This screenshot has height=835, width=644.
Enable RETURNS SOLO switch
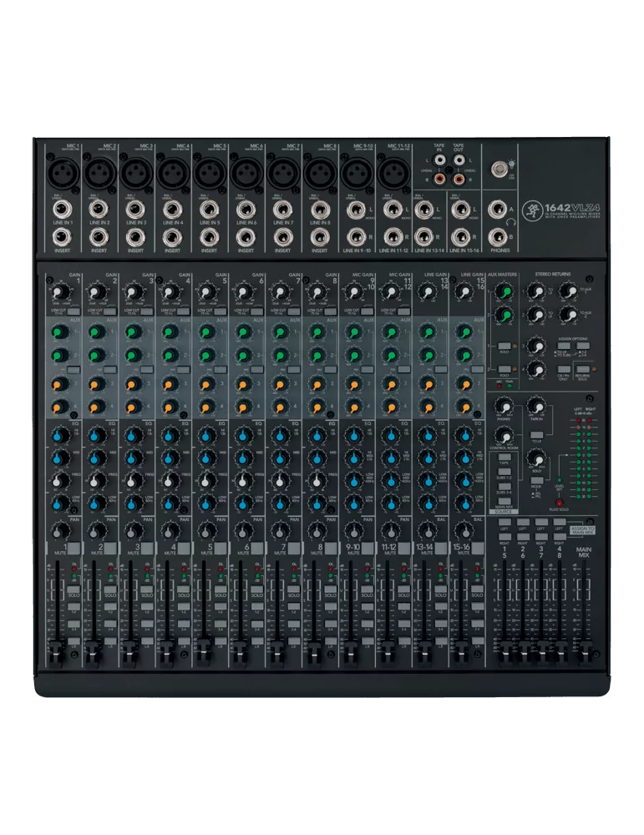[582, 369]
